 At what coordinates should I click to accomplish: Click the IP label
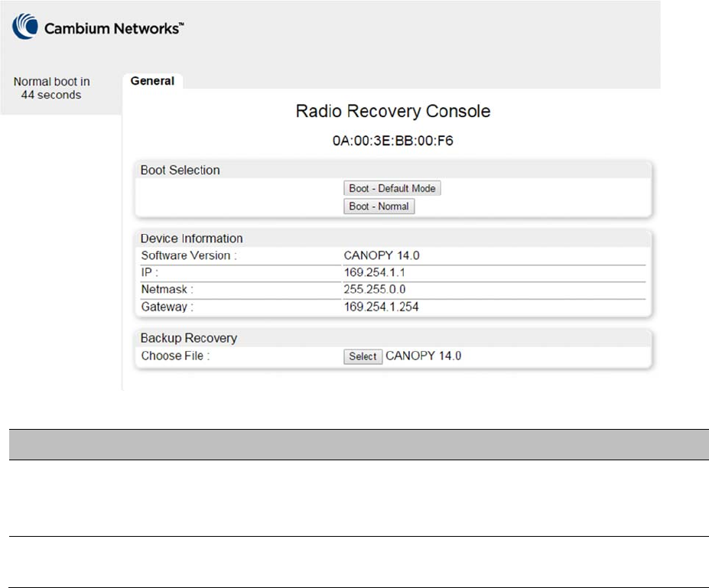[150, 272]
